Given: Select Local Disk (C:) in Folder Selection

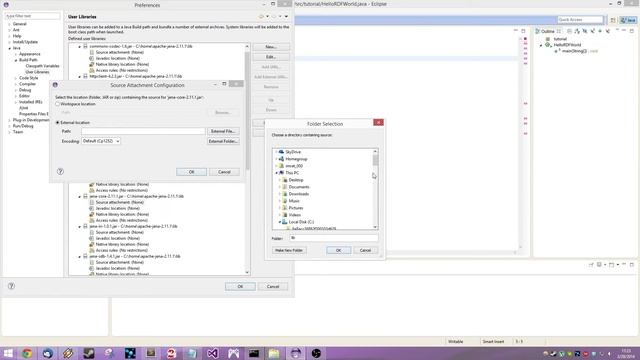Looking at the screenshot, I should coord(301,222).
